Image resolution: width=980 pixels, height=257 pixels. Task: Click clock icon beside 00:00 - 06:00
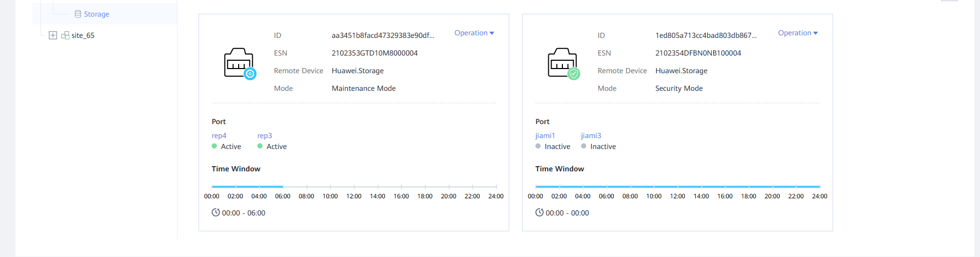(x=216, y=212)
